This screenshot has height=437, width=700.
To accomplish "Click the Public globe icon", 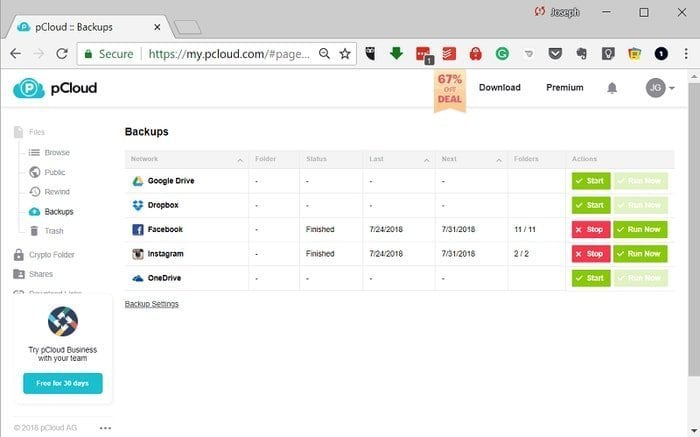I will click(x=34, y=172).
